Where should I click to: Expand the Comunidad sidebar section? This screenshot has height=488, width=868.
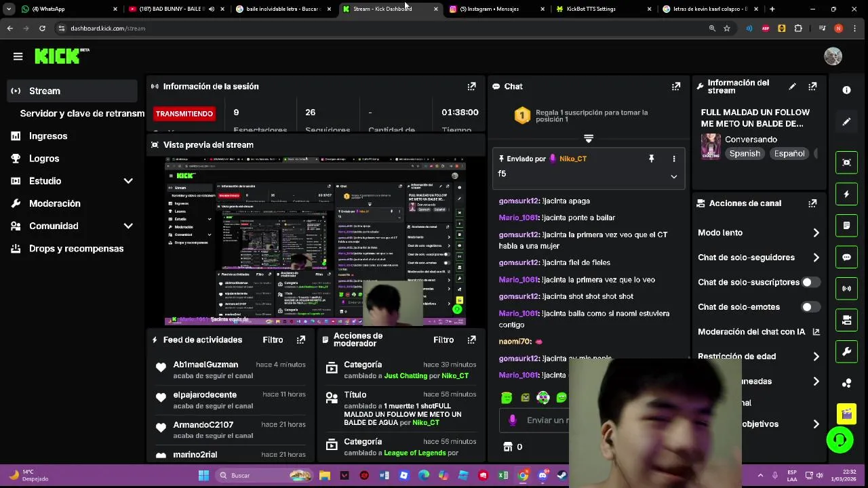click(x=128, y=226)
